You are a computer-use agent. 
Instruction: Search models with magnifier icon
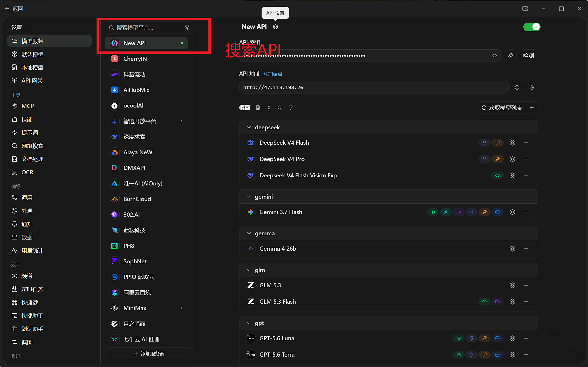pyautogui.click(x=280, y=108)
